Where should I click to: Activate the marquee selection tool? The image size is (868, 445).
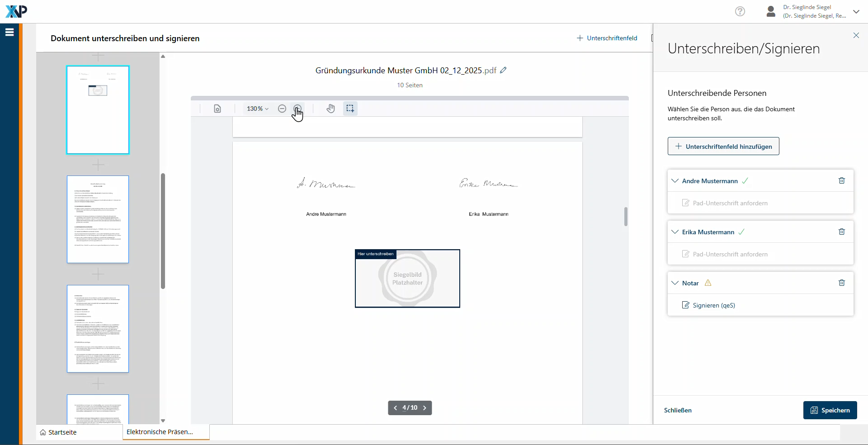click(350, 109)
